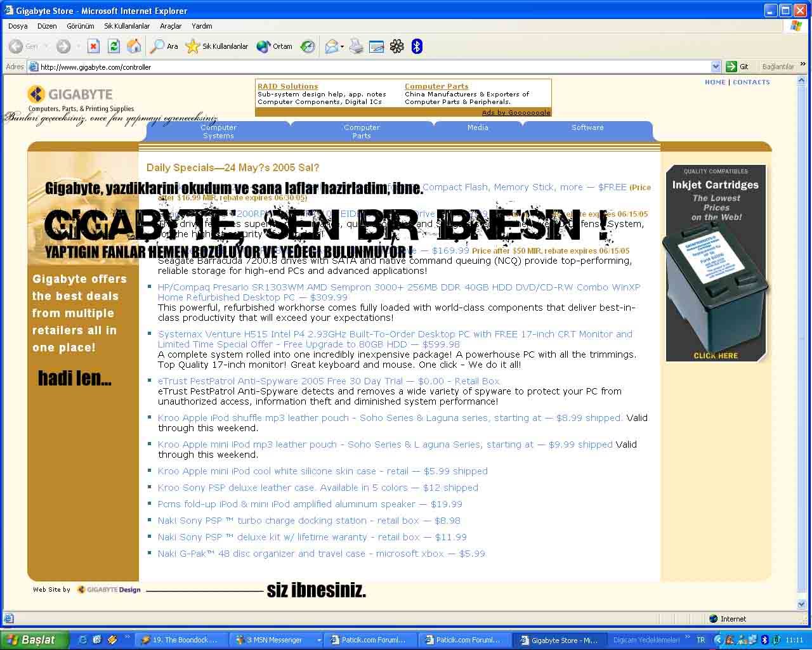
Task: Click the Back (Geri) arrow icon
Action: [x=16, y=46]
